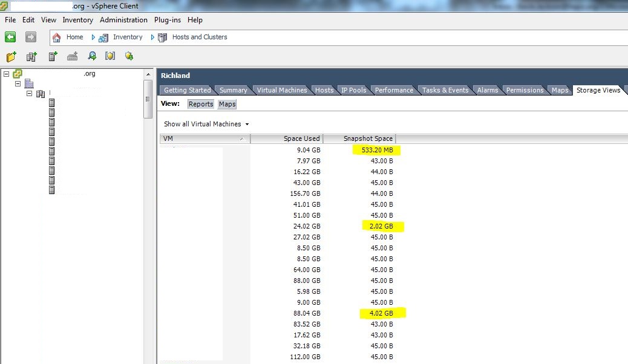The height and width of the screenshot is (364, 628).
Task: Switch to the Maps view toggle
Action: coord(227,103)
